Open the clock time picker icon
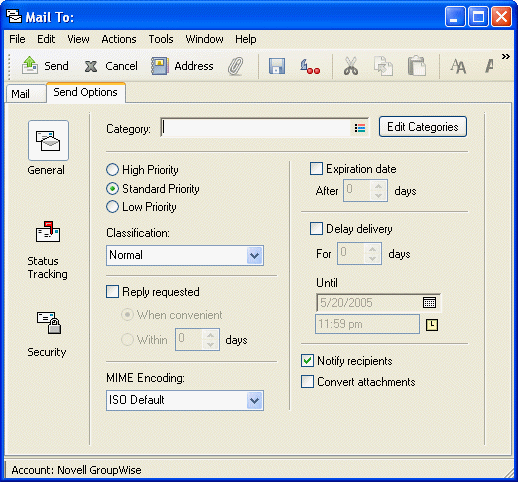 pos(432,325)
